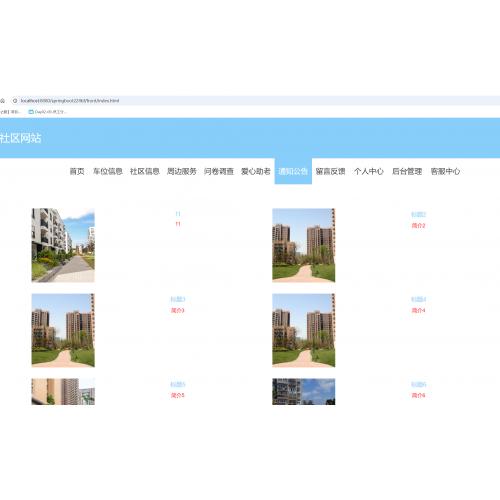The image size is (500, 500).
Task: Select 社区信息 in the nav bar
Action: pyautogui.click(x=145, y=171)
